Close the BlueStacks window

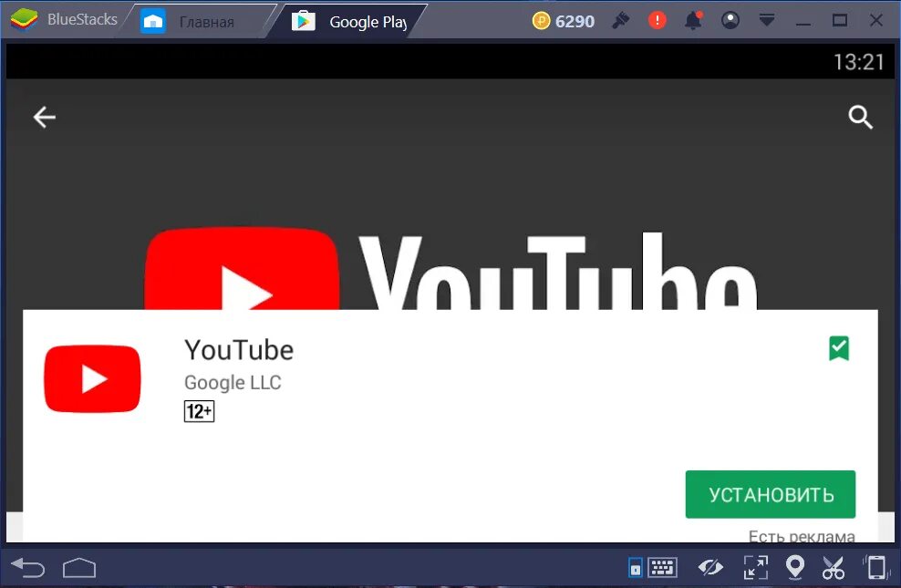click(x=875, y=21)
